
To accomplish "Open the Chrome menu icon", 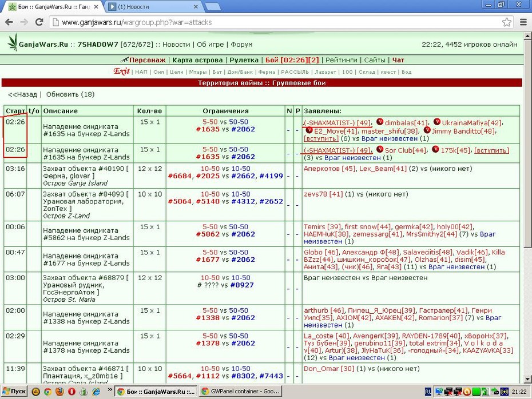I will (523, 22).
